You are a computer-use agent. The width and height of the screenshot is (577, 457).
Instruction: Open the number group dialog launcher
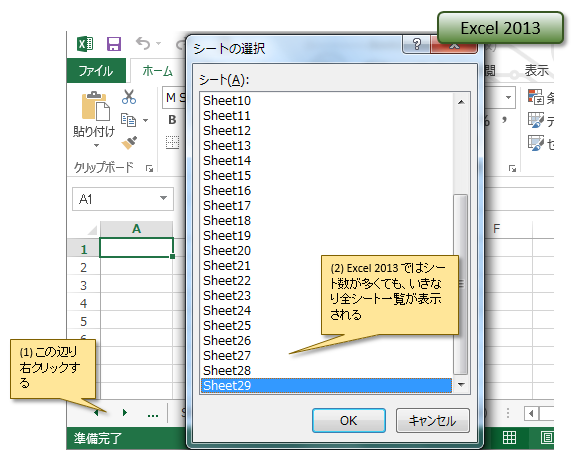click(512, 169)
